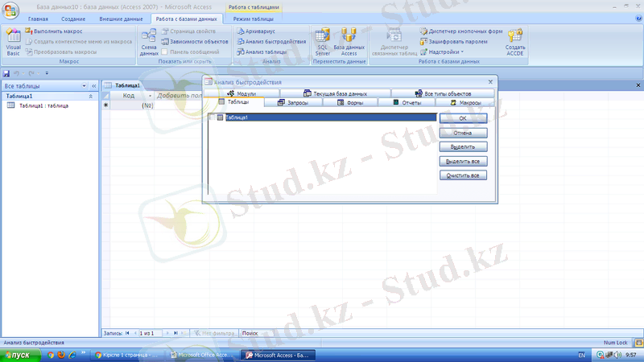Switch to Создание ribbon tab
This screenshot has height=362, width=644.
click(x=73, y=19)
